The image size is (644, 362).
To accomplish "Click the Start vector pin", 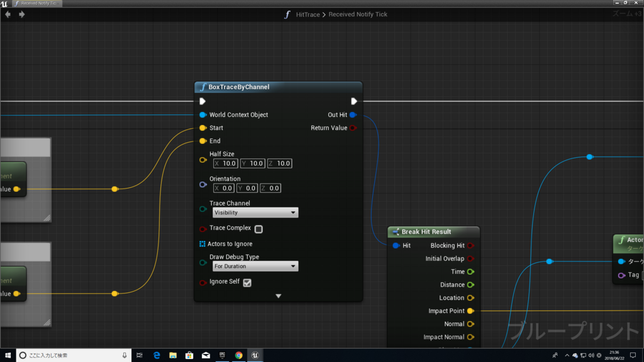I will click(203, 128).
